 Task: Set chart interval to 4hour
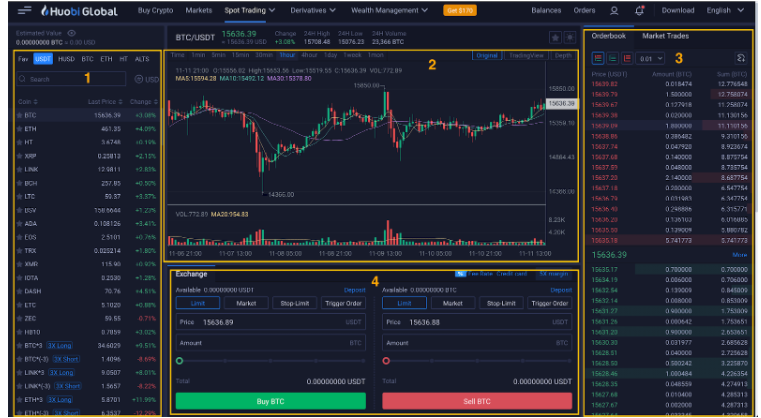point(309,55)
